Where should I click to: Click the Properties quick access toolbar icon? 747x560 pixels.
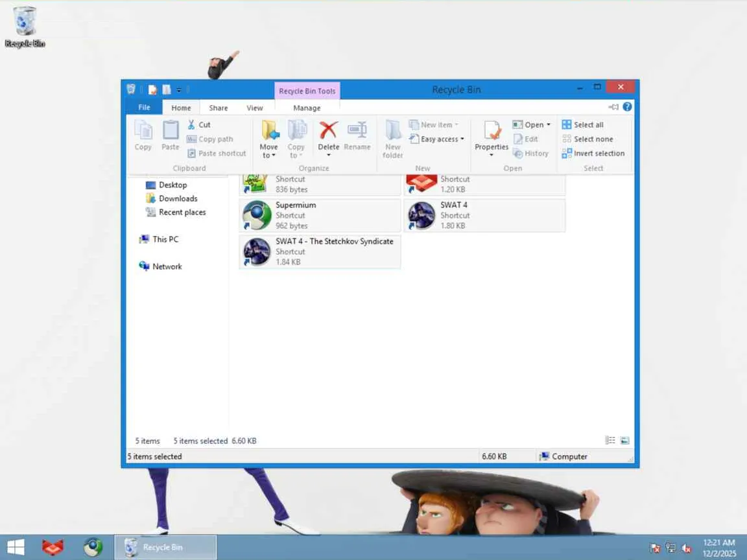pyautogui.click(x=152, y=89)
